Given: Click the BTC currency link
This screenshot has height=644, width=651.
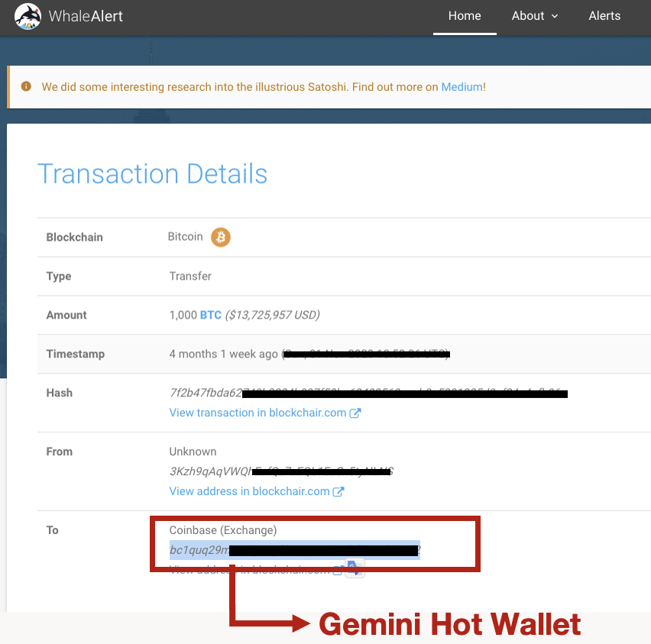Looking at the screenshot, I should coord(210,316).
